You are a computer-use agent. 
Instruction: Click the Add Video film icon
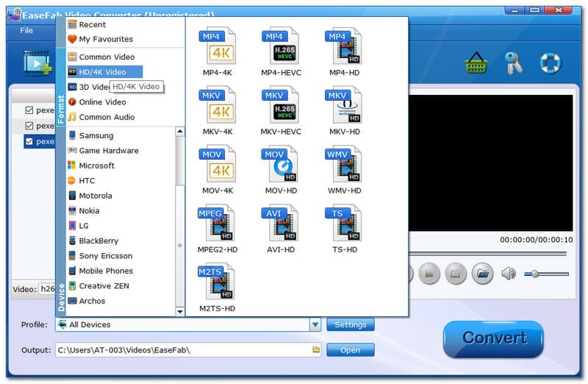(x=37, y=63)
